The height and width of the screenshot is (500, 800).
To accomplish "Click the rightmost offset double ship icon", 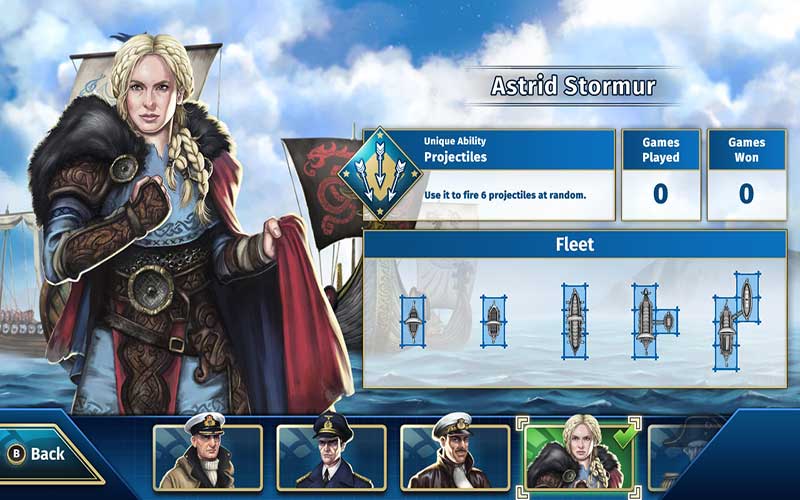I will [x=737, y=321].
